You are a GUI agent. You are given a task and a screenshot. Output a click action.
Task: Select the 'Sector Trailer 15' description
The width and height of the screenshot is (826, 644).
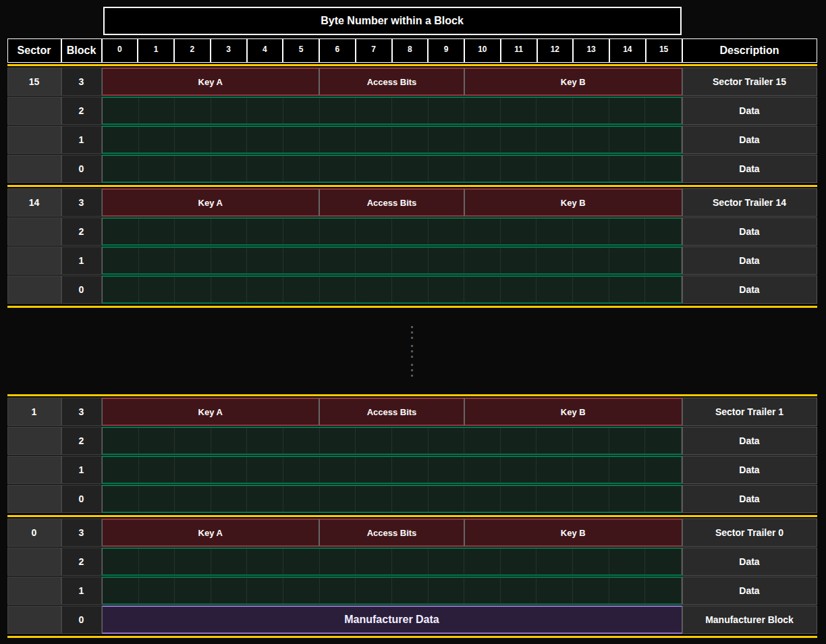coord(749,82)
